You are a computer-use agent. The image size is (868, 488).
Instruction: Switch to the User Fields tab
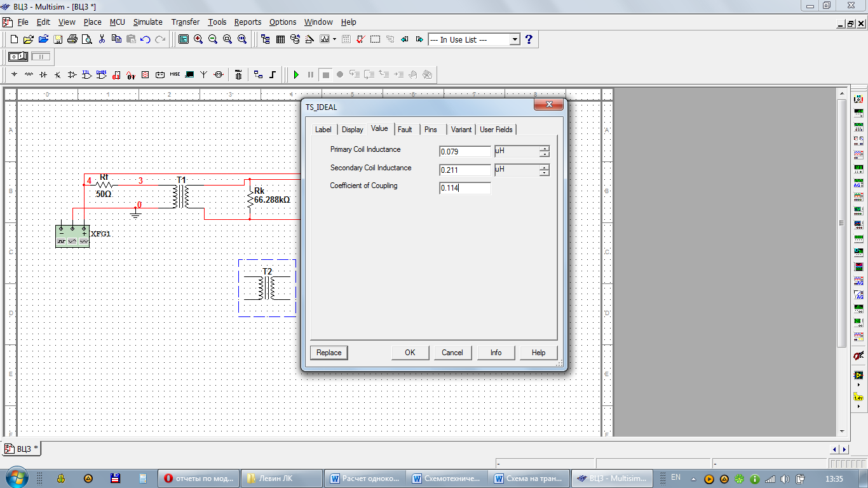[x=496, y=130]
